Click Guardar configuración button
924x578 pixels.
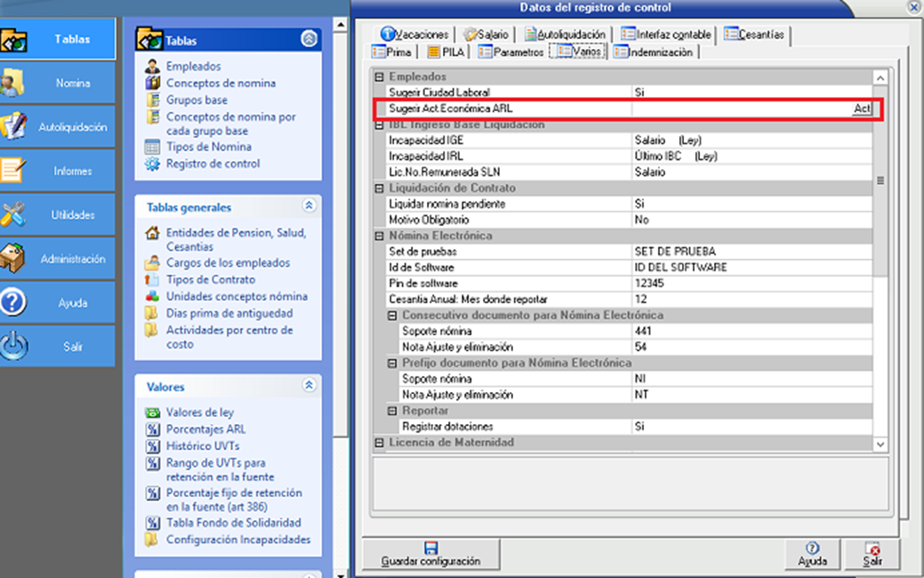point(430,555)
